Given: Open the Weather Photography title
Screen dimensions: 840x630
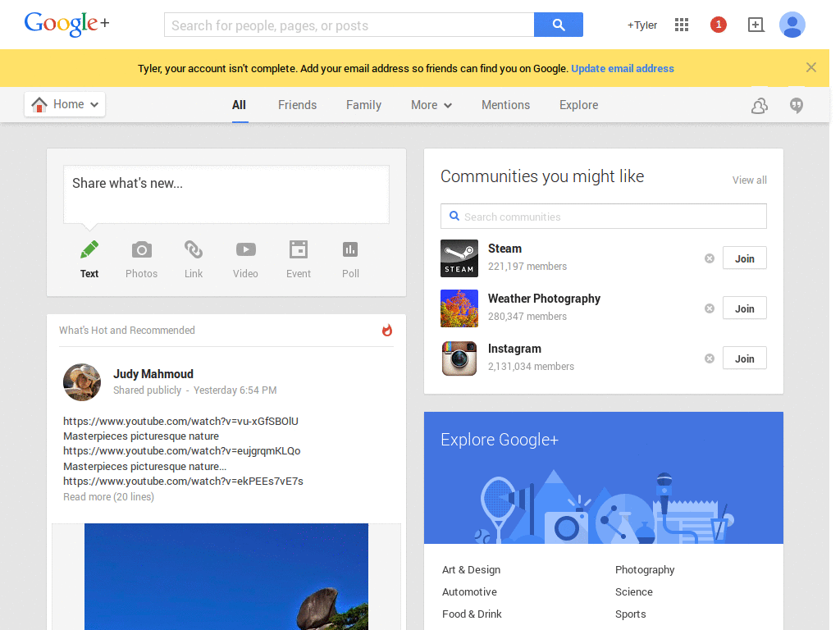Looking at the screenshot, I should (545, 299).
